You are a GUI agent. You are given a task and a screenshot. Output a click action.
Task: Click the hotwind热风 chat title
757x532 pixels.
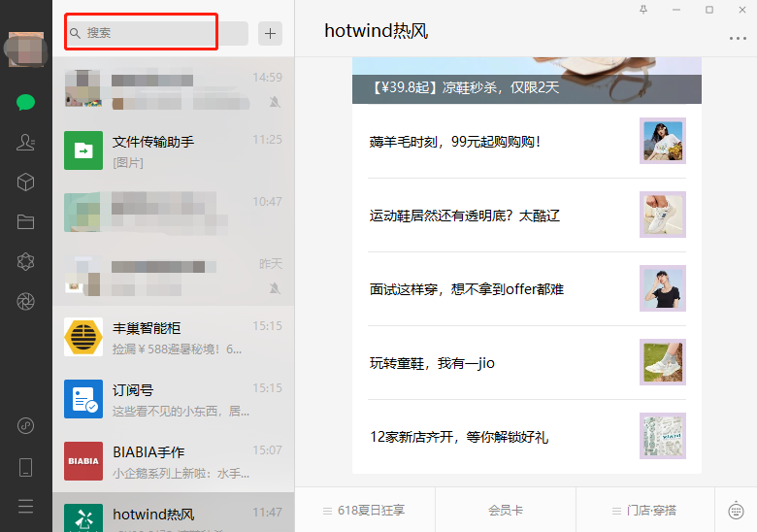point(377,31)
